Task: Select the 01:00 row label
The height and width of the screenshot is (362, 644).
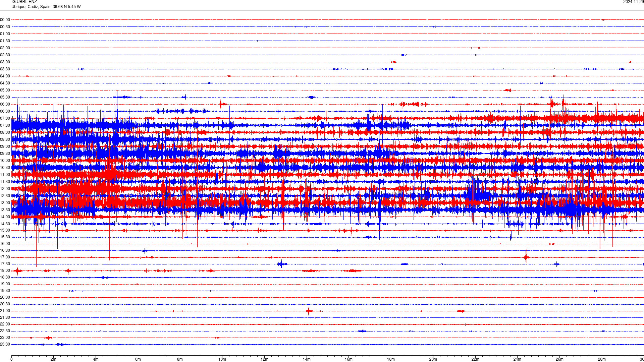Action: tap(5, 34)
